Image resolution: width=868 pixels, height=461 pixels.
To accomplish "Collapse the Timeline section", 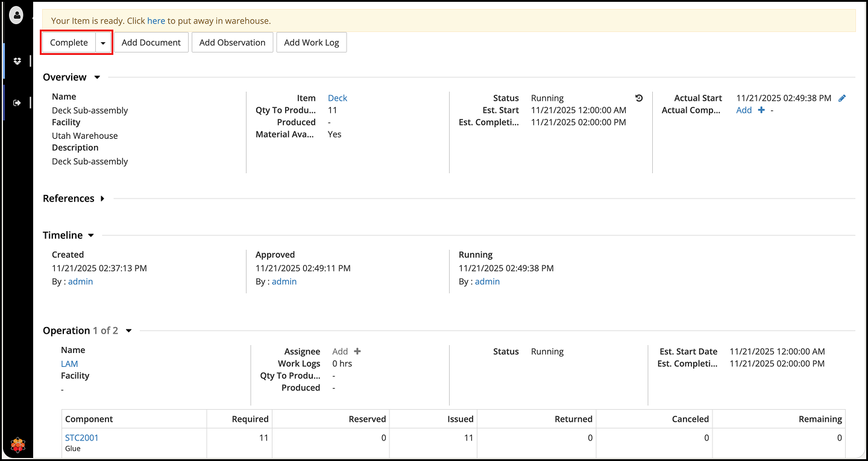I will click(x=91, y=235).
